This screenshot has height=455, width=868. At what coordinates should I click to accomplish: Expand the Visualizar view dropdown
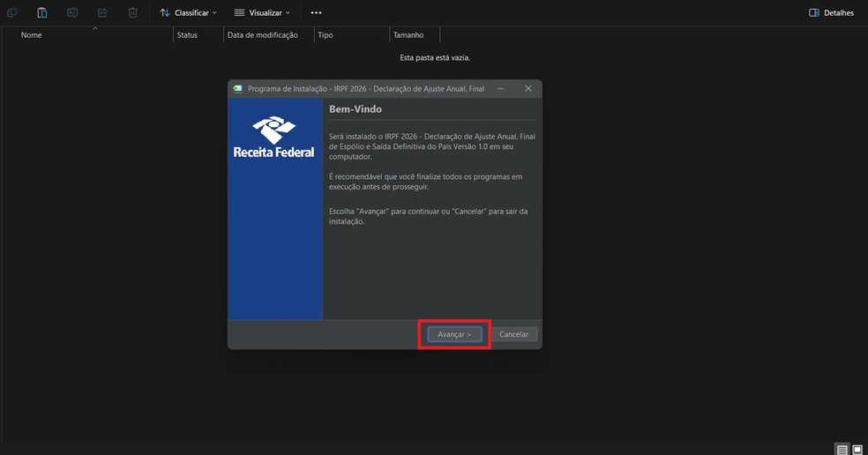[262, 13]
